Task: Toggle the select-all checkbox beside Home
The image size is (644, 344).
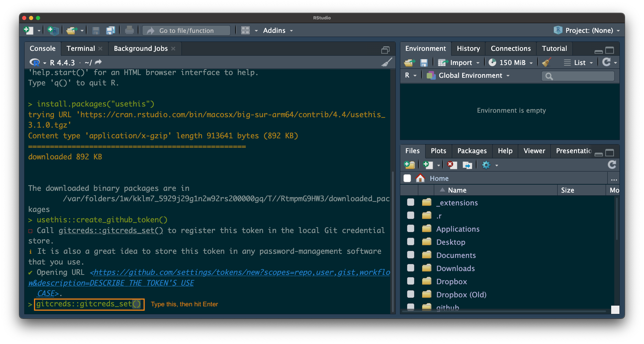Action: (407, 178)
